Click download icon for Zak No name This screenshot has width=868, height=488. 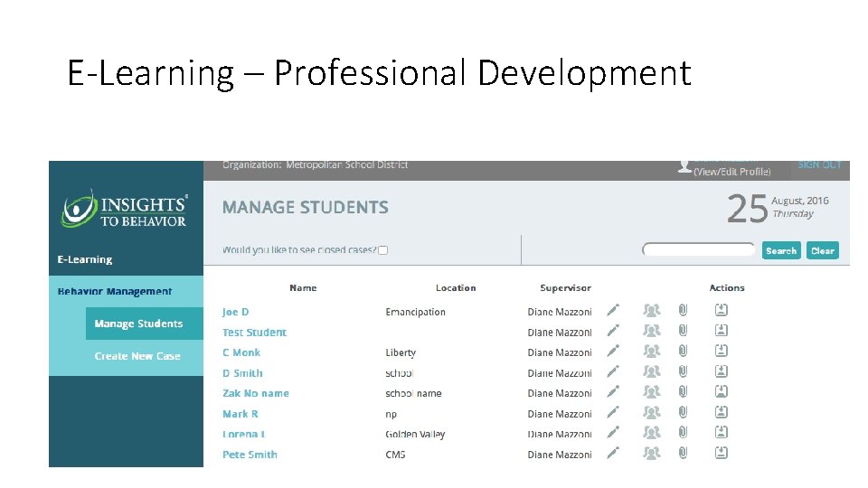pos(721,391)
